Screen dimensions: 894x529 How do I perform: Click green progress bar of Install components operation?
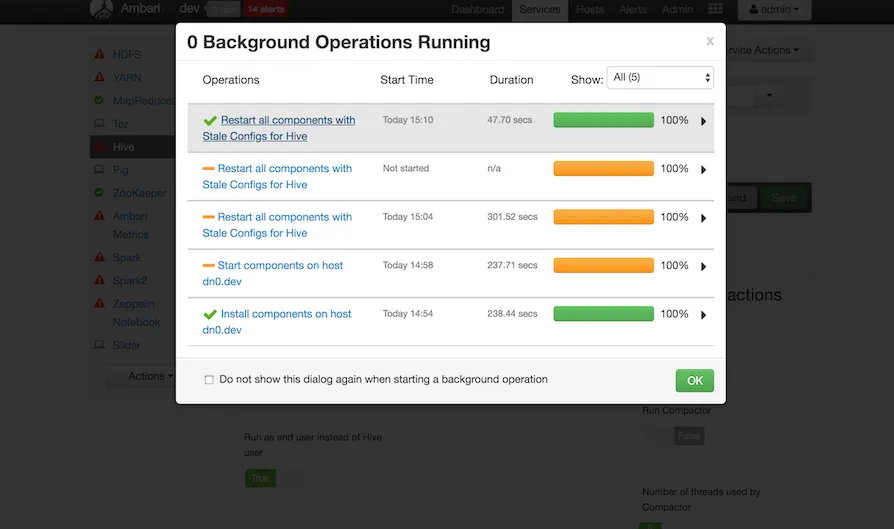pos(603,314)
